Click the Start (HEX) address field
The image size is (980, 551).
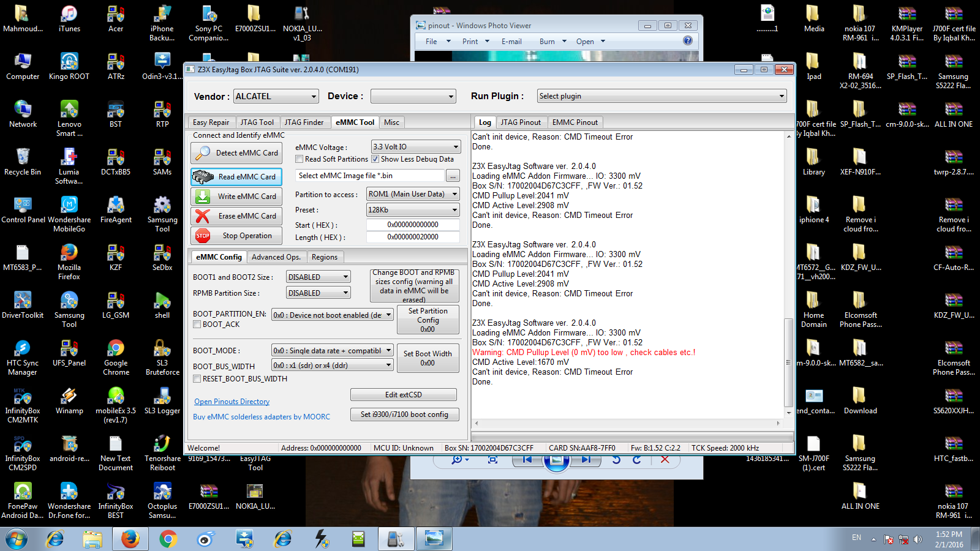click(x=413, y=225)
